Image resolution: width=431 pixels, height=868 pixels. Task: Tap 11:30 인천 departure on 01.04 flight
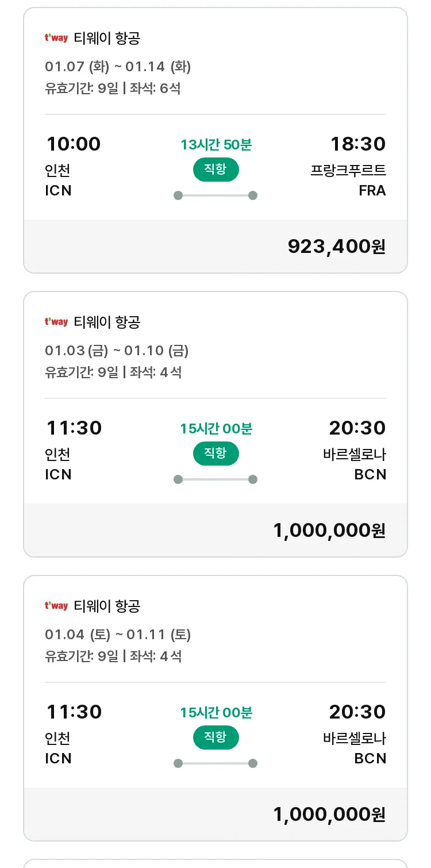[74, 734]
